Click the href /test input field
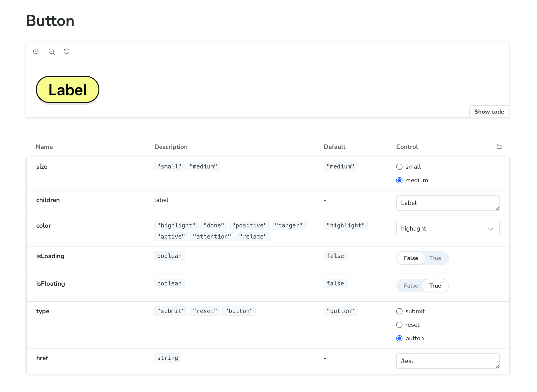 pyautogui.click(x=448, y=361)
